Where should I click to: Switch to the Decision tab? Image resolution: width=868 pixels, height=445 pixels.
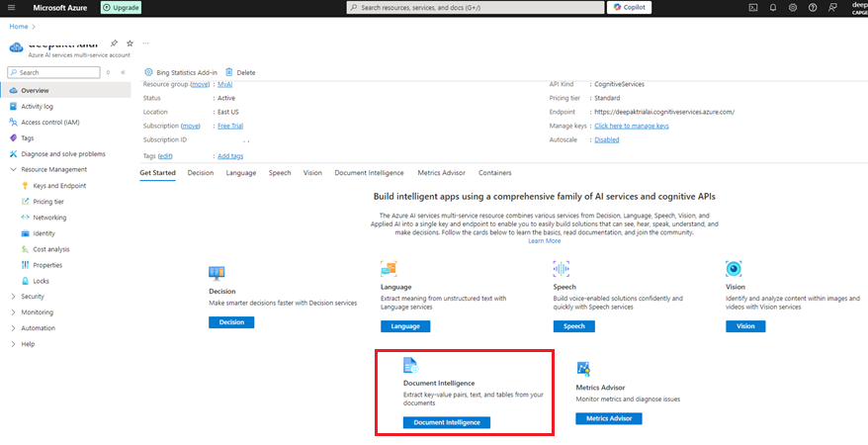point(201,173)
